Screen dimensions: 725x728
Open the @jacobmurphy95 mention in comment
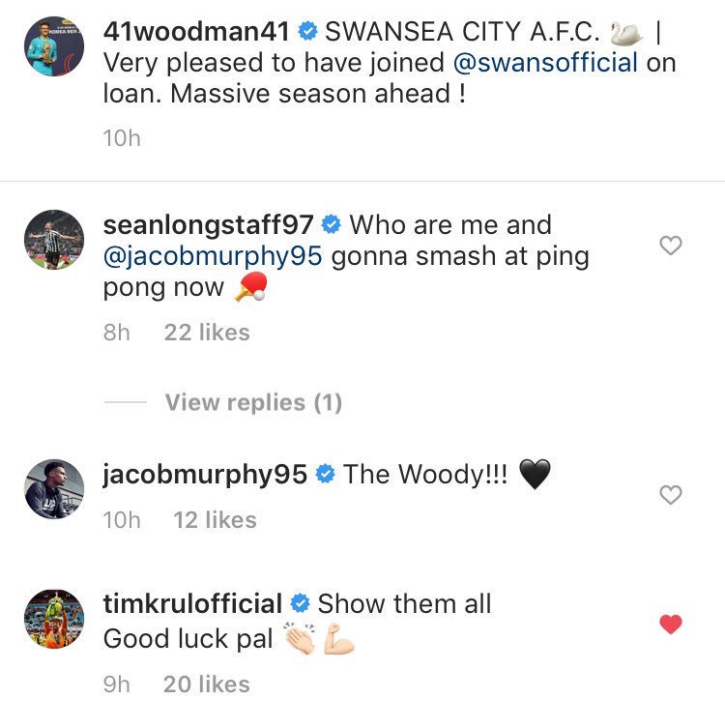coord(213,257)
